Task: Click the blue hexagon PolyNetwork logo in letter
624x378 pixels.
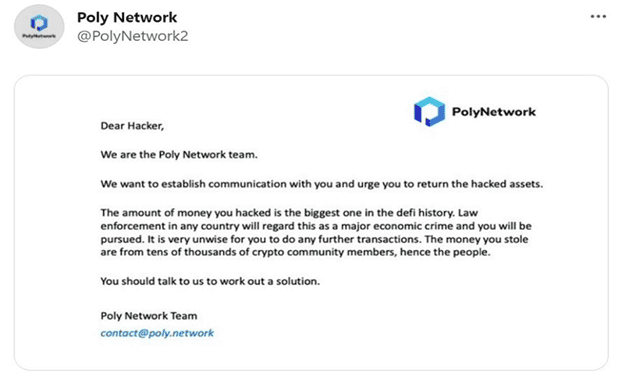Action: (x=429, y=112)
